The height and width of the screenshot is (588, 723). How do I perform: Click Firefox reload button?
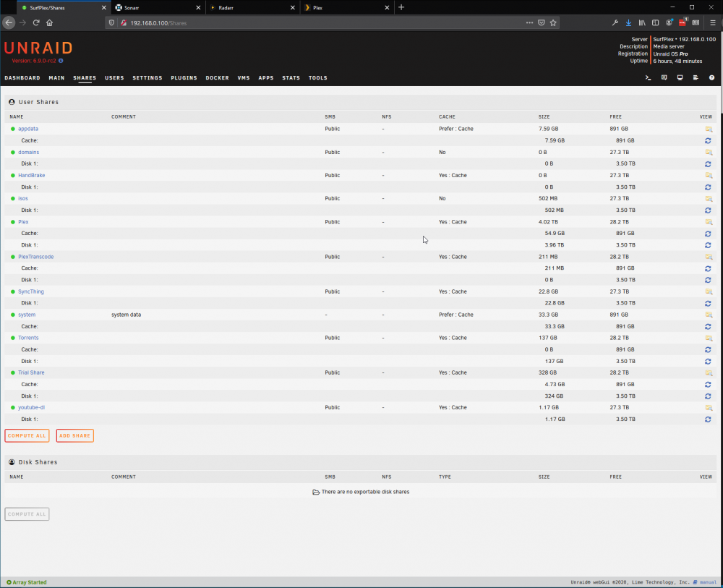tap(36, 22)
